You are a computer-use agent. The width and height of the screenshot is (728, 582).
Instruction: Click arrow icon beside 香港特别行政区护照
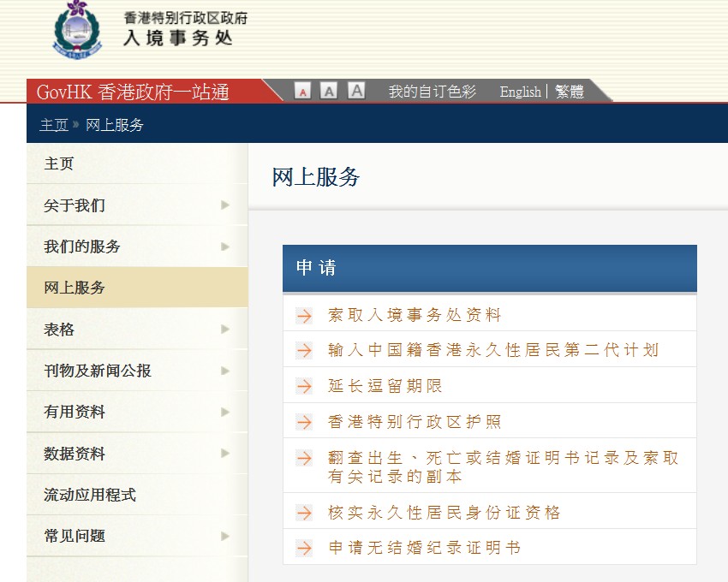(x=305, y=422)
